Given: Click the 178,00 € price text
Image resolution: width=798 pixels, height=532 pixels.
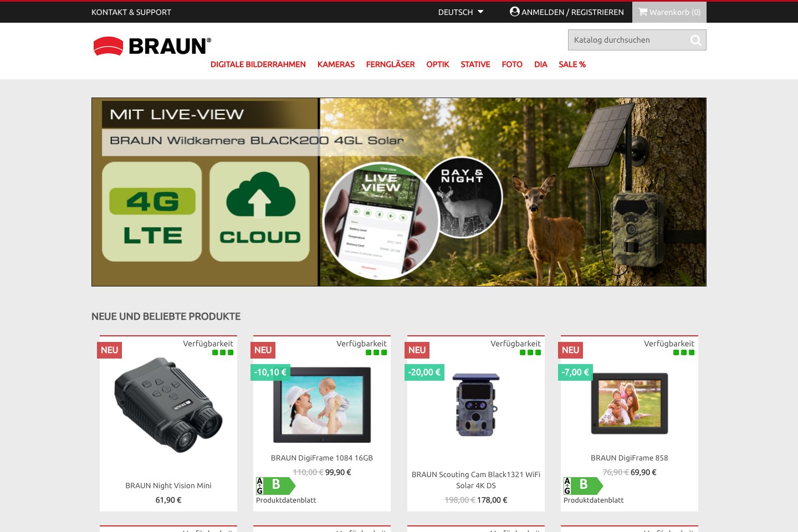Looking at the screenshot, I should (492, 500).
